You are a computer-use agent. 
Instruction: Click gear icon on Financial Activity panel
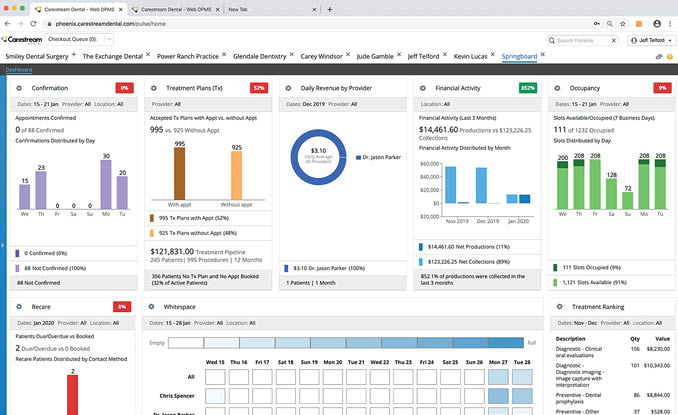click(422, 88)
